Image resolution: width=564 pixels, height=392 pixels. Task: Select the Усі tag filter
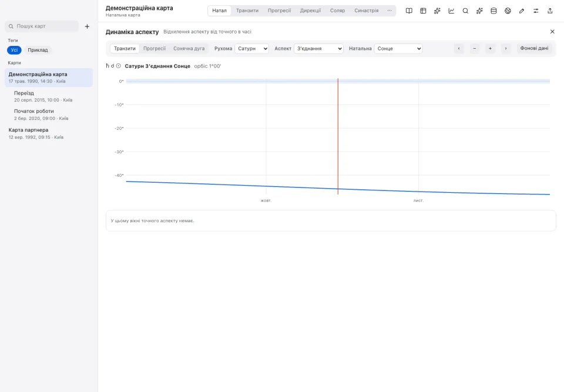click(14, 50)
